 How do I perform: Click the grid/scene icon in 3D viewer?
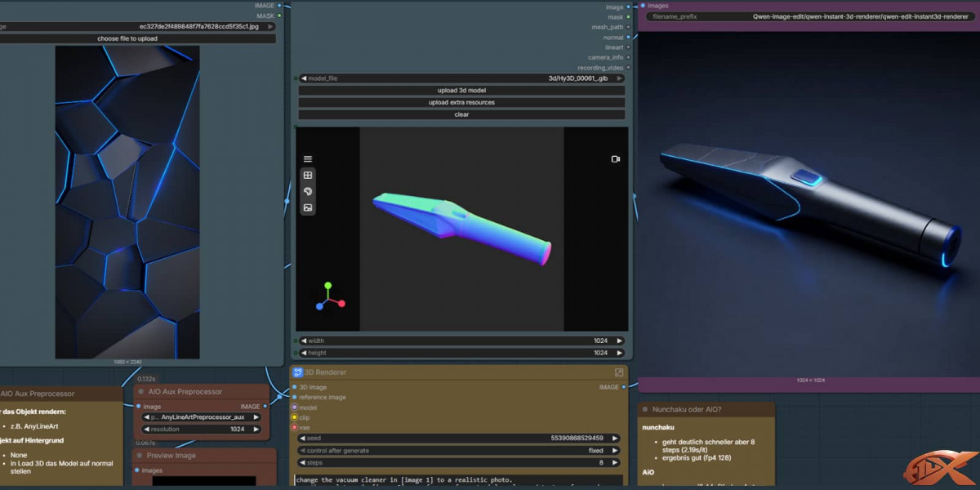pyautogui.click(x=308, y=176)
